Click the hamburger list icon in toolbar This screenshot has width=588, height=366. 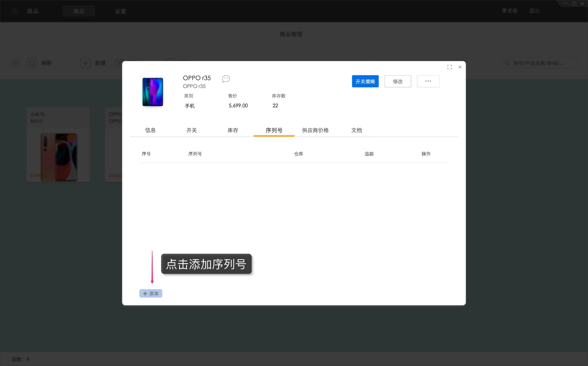[15, 63]
